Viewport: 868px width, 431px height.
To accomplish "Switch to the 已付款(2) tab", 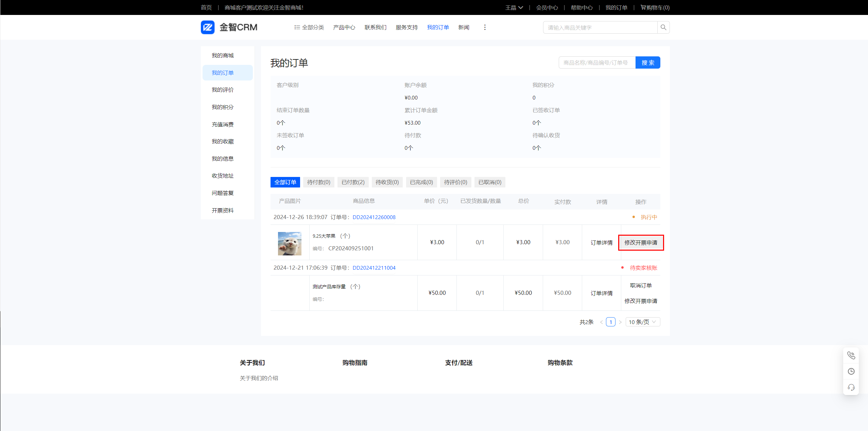I will tap(353, 182).
